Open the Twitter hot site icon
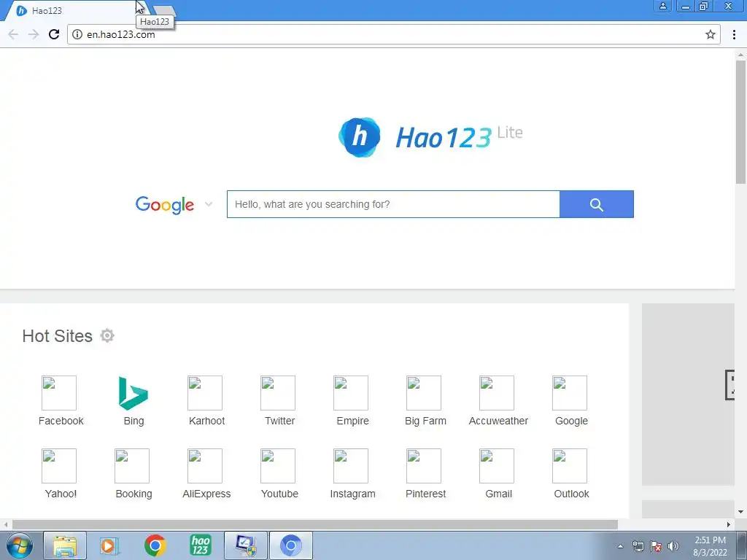The height and width of the screenshot is (560, 747). point(278,393)
